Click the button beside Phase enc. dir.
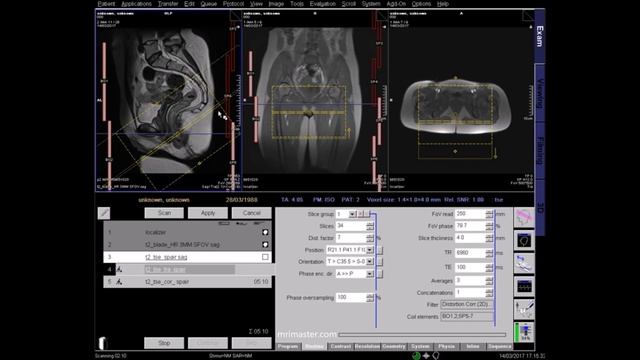This screenshot has height=360, width=640. pyautogui.click(x=380, y=274)
